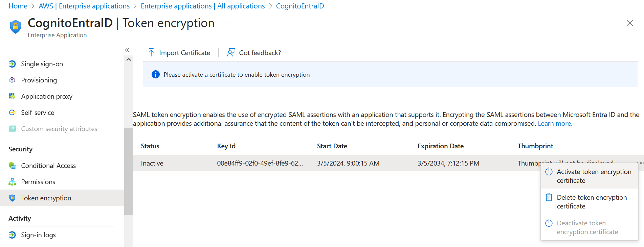Click the Self-service icon

(x=12, y=113)
